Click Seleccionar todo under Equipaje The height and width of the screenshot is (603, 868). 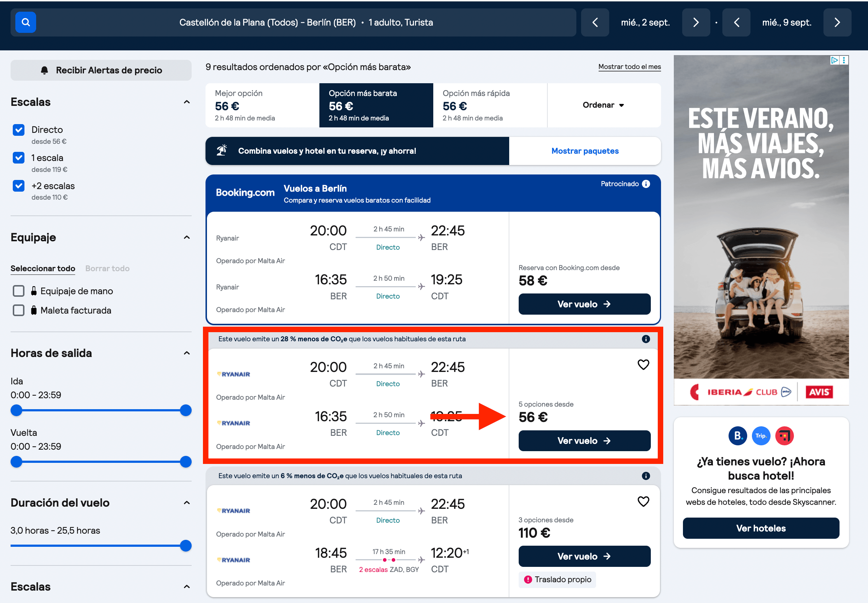[x=43, y=268]
